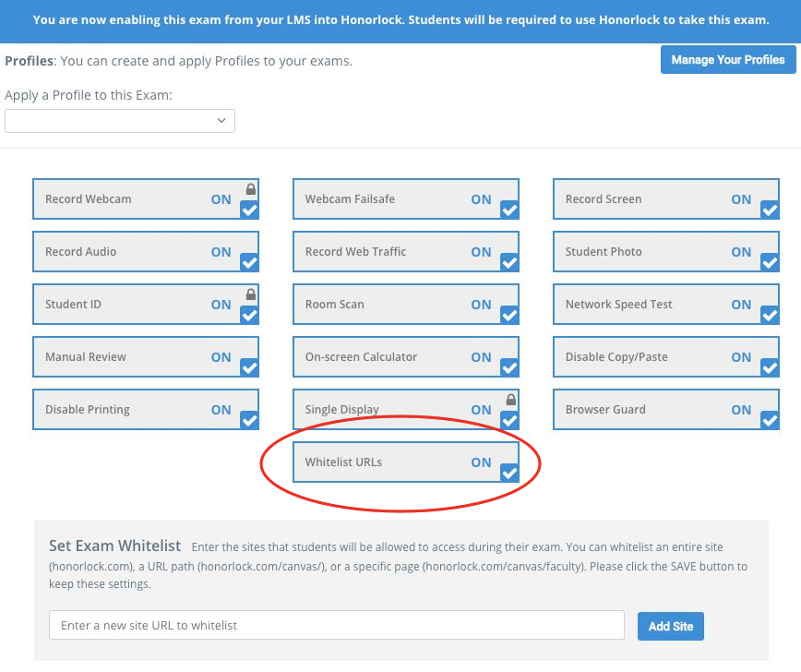The width and height of the screenshot is (801, 672).
Task: Click the Apply a Profile to this Exam label
Action: point(89,96)
